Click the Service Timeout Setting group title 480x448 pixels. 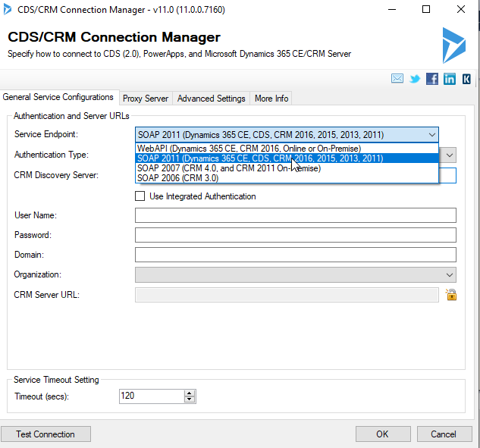pyautogui.click(x=56, y=380)
